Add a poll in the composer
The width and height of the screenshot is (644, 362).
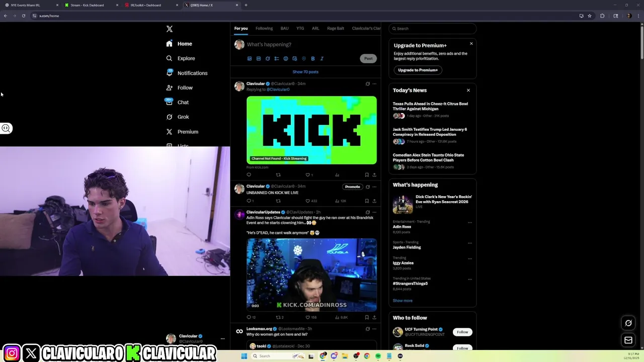277,58
